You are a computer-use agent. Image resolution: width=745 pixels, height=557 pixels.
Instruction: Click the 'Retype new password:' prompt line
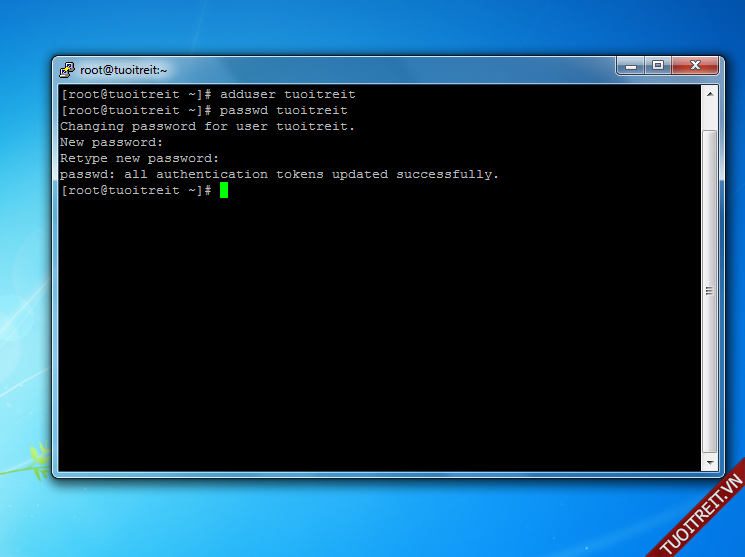tap(139, 158)
